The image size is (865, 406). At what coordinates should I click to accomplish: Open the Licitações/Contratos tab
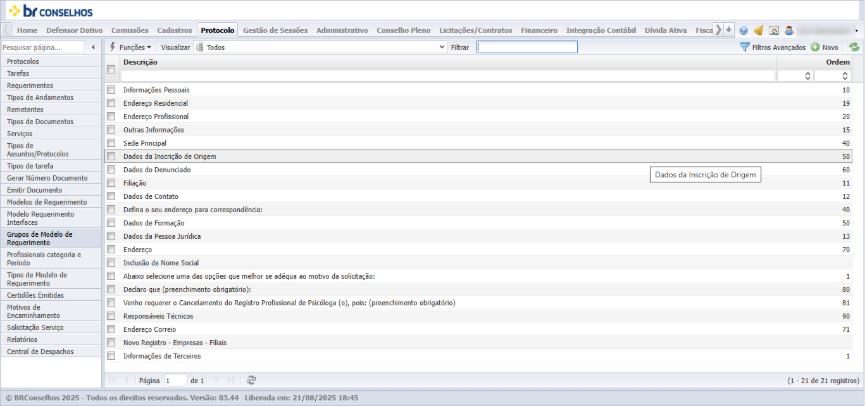click(x=476, y=30)
